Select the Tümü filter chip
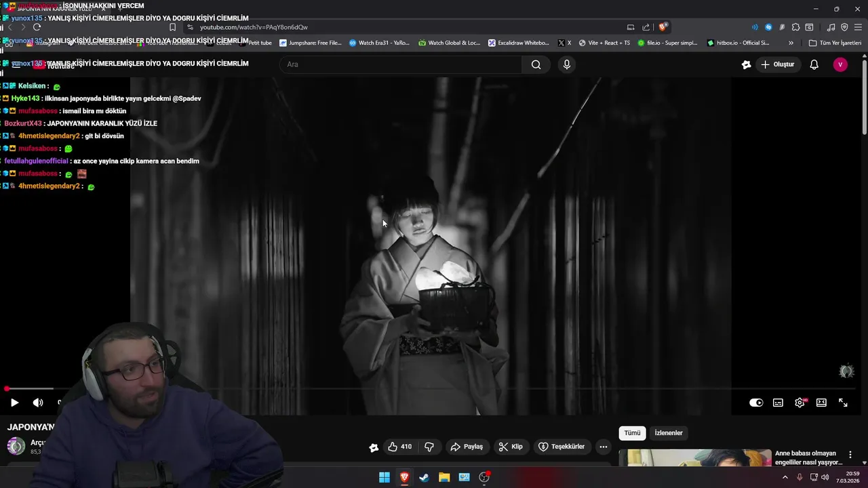 [632, 433]
